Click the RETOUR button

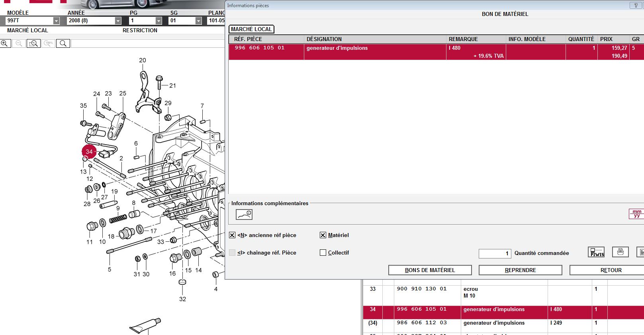pos(607,270)
